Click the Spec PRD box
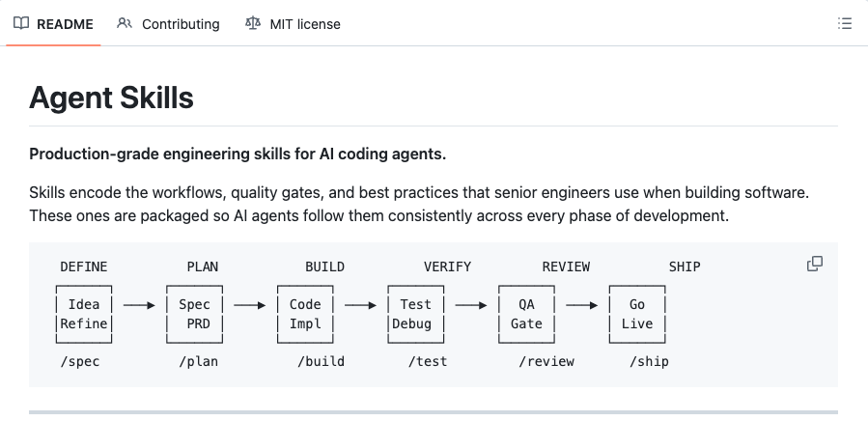 click(194, 314)
